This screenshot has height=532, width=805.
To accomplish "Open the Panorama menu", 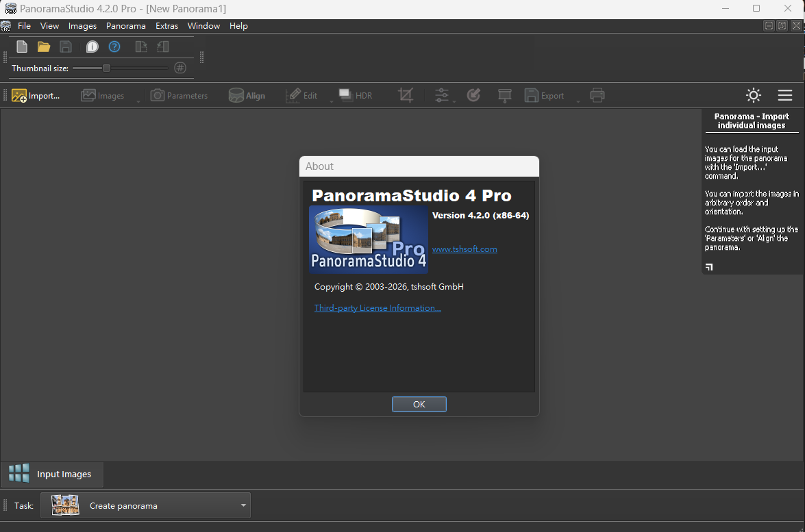I will pyautogui.click(x=126, y=25).
